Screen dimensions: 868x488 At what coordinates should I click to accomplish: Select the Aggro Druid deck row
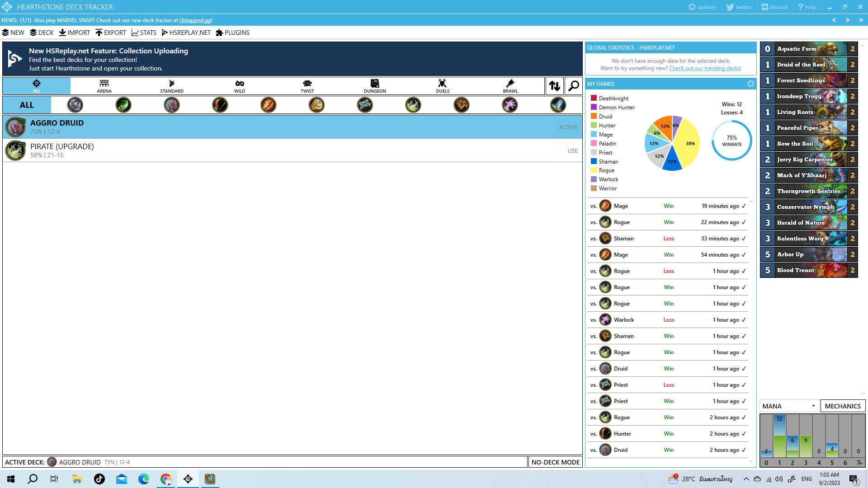pyautogui.click(x=292, y=127)
